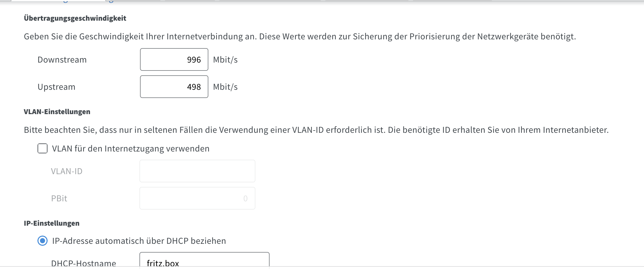Screen dimensions: 644x269
Task: Click the Downstream label text
Action: (x=62, y=60)
